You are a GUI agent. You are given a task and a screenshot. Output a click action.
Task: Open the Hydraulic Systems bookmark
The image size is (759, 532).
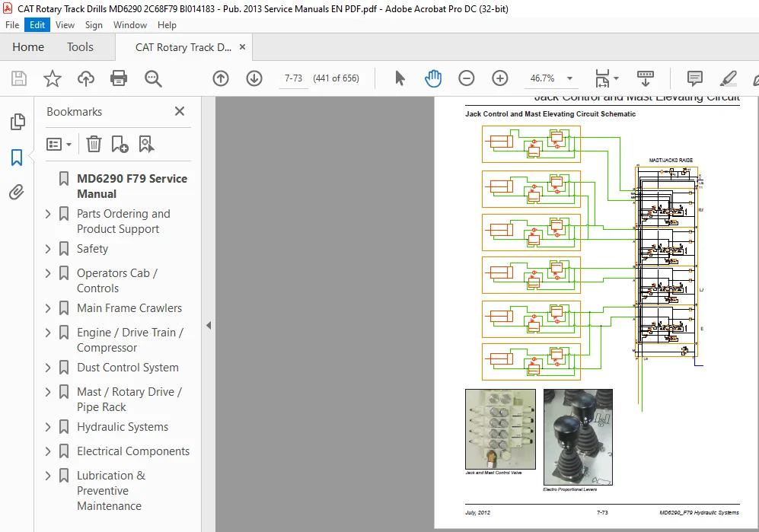(123, 427)
